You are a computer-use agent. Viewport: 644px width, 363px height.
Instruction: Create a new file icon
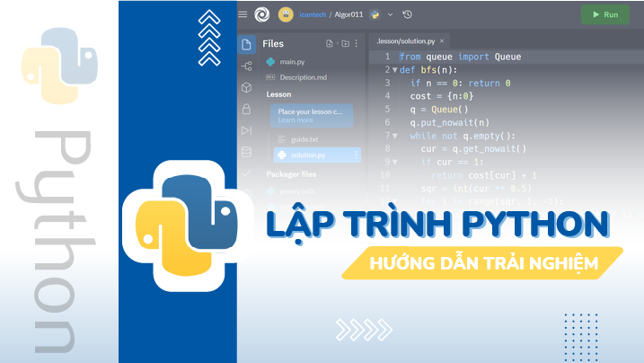click(x=330, y=43)
